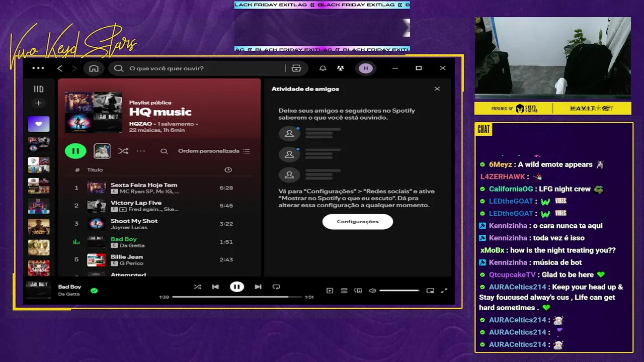
Task: Adjust the volume slider
Action: click(x=399, y=291)
